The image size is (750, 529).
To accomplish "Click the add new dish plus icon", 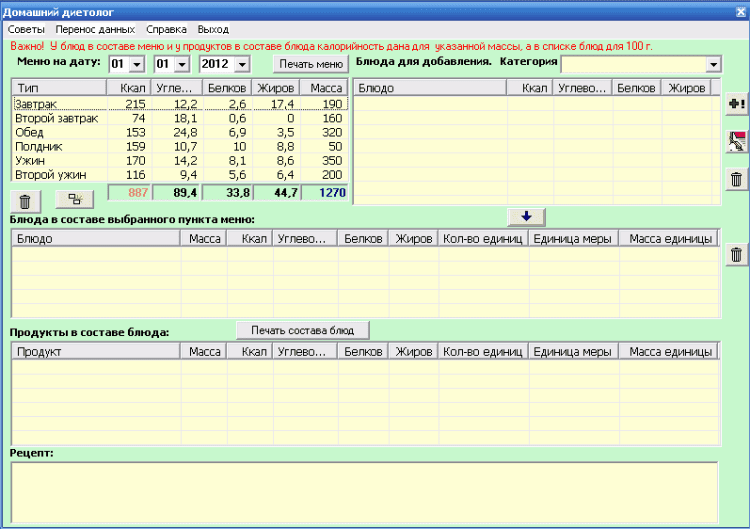I will (736, 104).
